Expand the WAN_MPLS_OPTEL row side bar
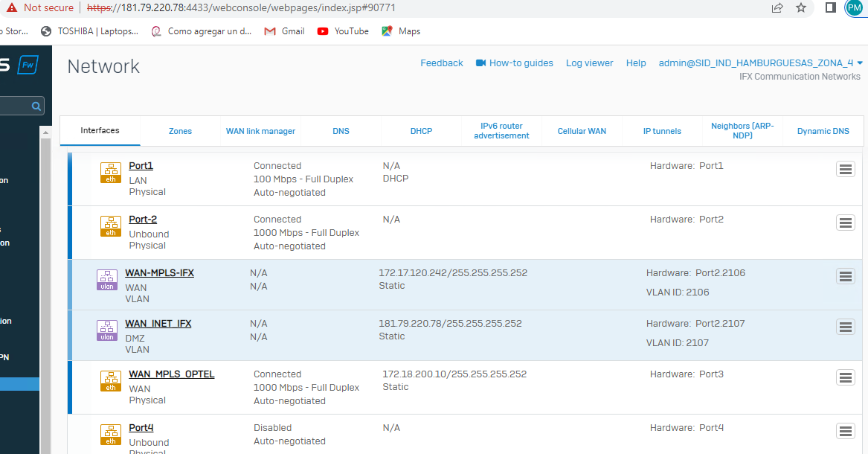Screen dimensions: 868x454 click(x=70, y=387)
